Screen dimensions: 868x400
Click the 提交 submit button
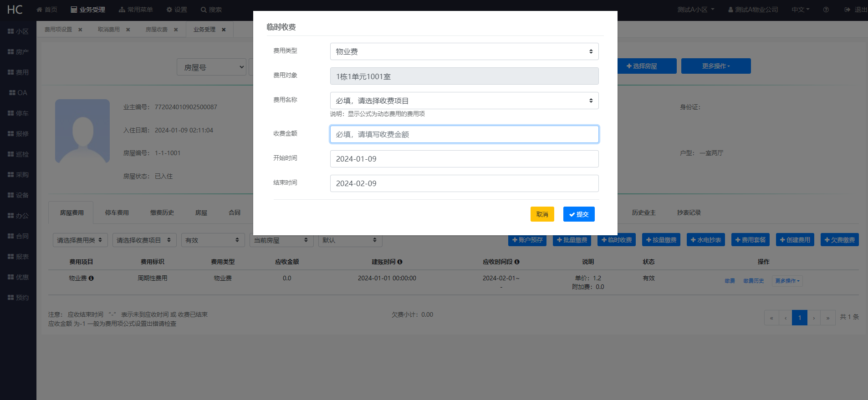(578, 214)
